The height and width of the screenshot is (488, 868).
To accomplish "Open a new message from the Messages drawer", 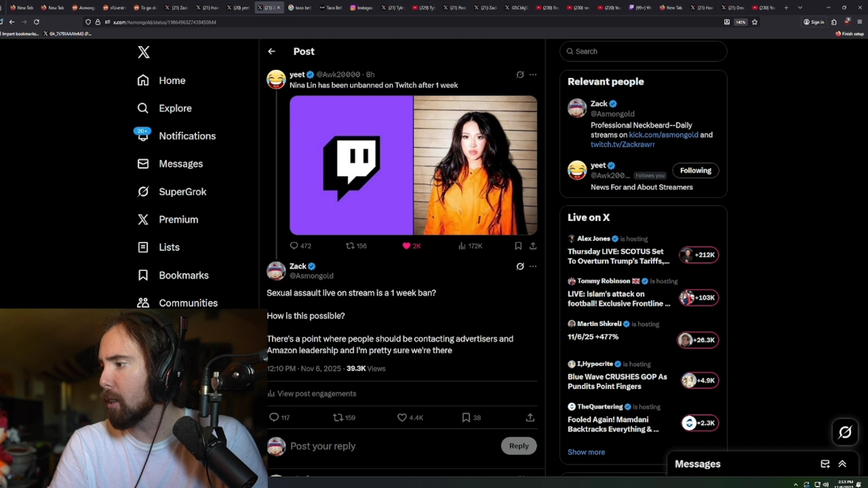I will tap(825, 464).
